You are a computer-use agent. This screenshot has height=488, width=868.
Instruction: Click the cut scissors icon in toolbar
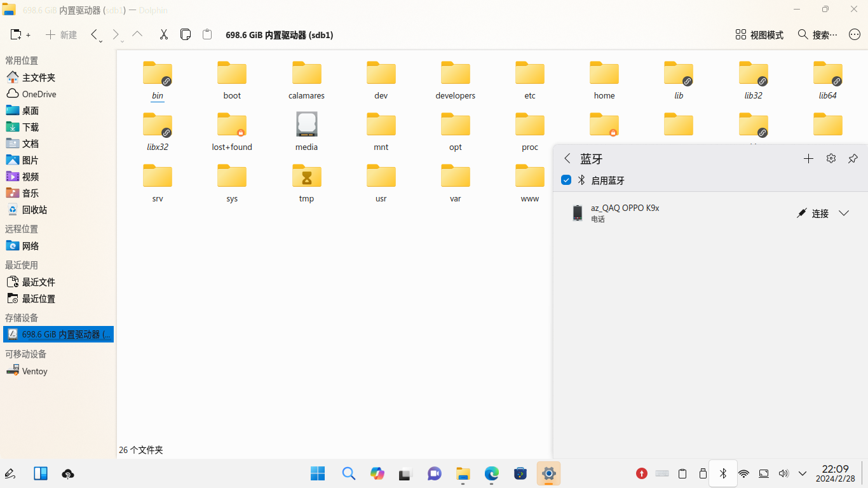(x=163, y=35)
